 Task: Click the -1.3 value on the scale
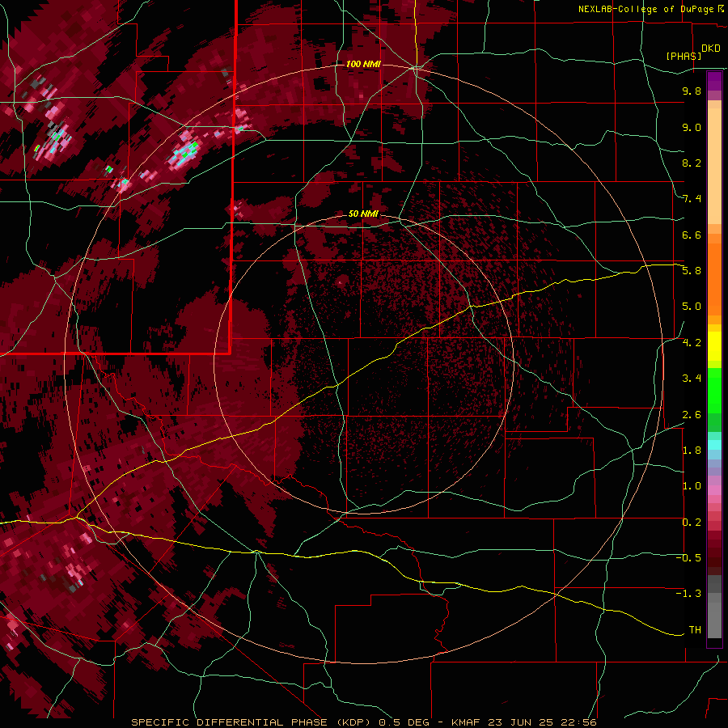(688, 594)
